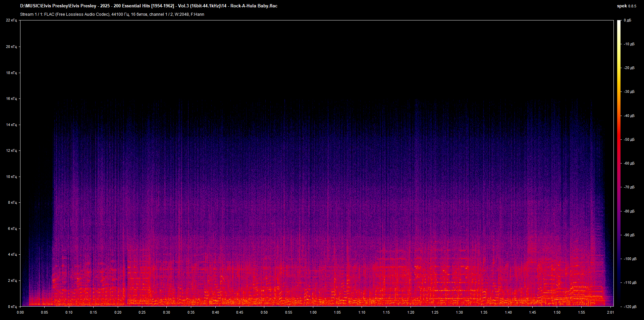644x320 pixels.
Task: Click the 1:15 time axis label
Action: pos(386,312)
